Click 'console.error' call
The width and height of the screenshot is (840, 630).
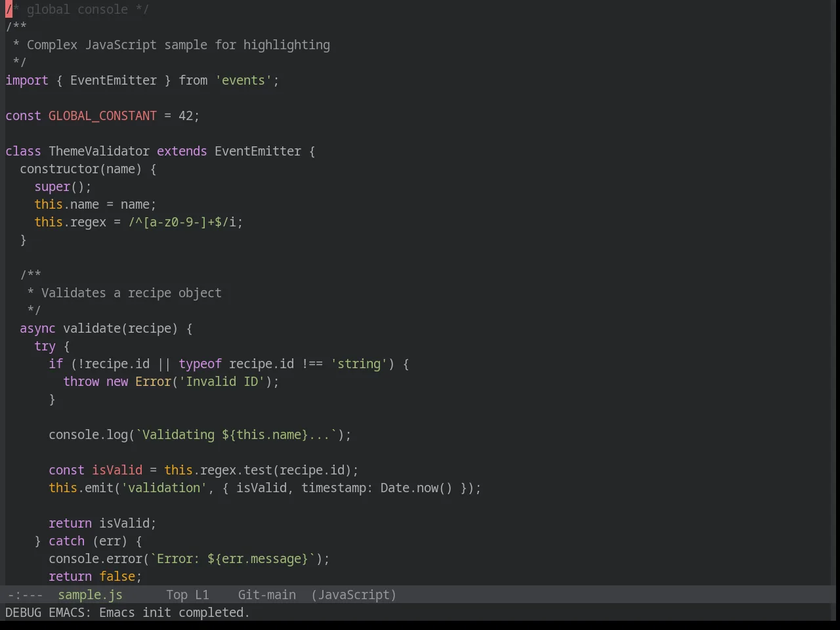click(x=95, y=558)
